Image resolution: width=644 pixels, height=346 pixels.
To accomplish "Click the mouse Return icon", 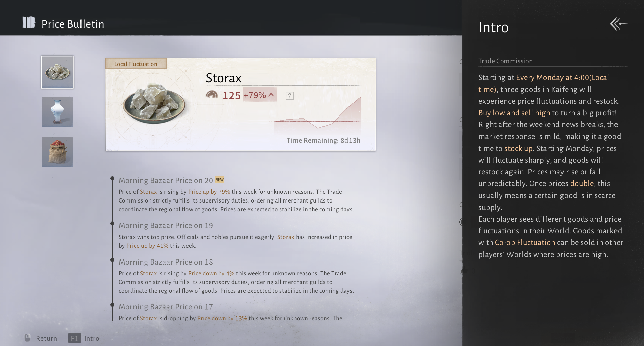I will pyautogui.click(x=28, y=338).
